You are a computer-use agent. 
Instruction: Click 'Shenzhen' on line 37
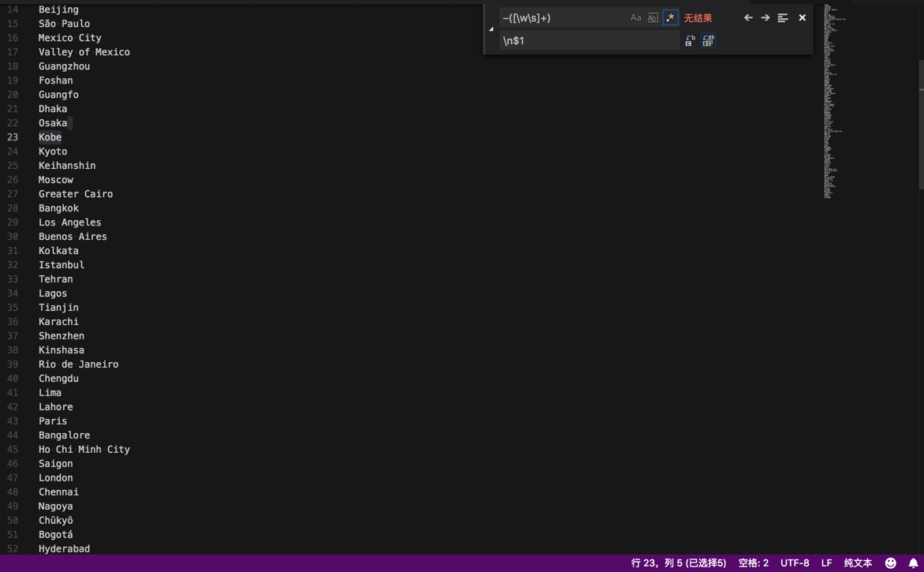click(62, 336)
